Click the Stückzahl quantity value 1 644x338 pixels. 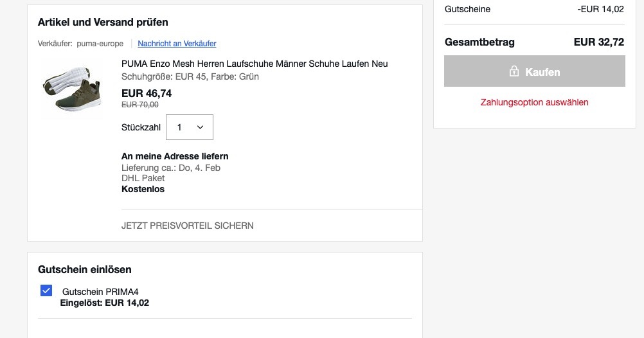coord(180,127)
